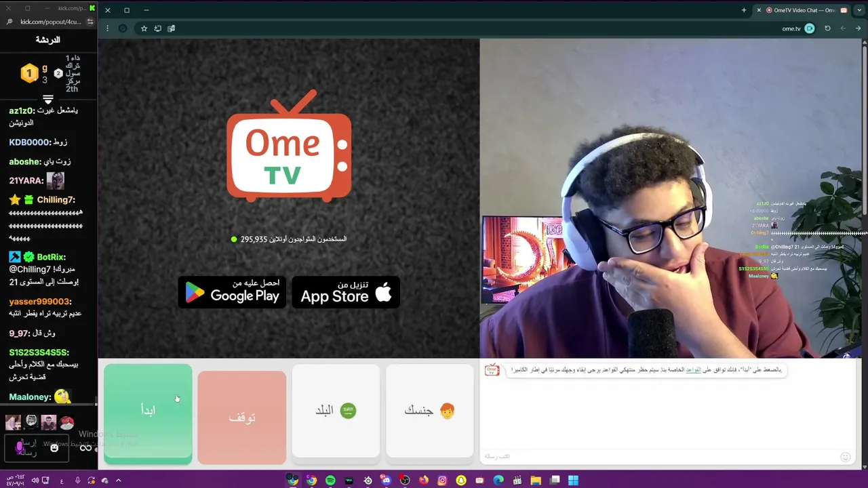Click the الدردشة chat header in Kick
Image resolution: width=868 pixels, height=488 pixels.
[47, 40]
